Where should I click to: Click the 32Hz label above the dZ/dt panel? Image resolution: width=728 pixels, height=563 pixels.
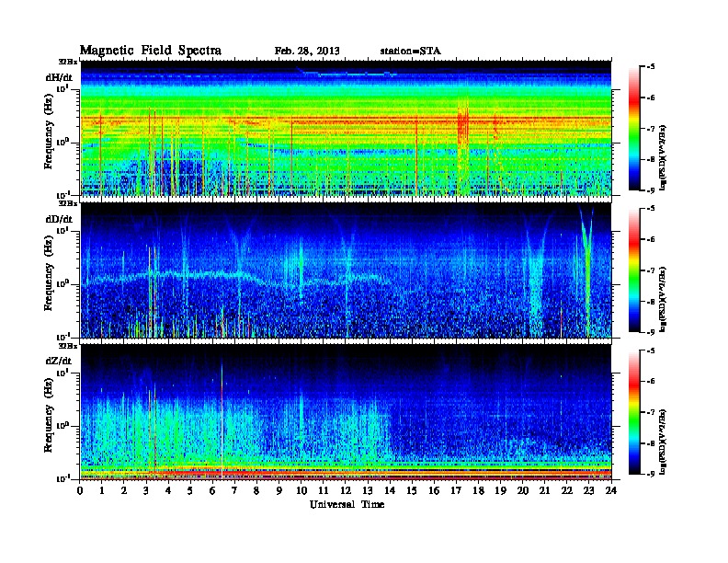tap(68, 346)
